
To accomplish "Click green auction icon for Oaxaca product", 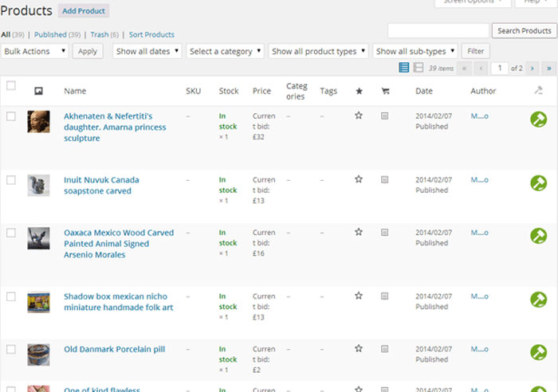I will tap(539, 236).
